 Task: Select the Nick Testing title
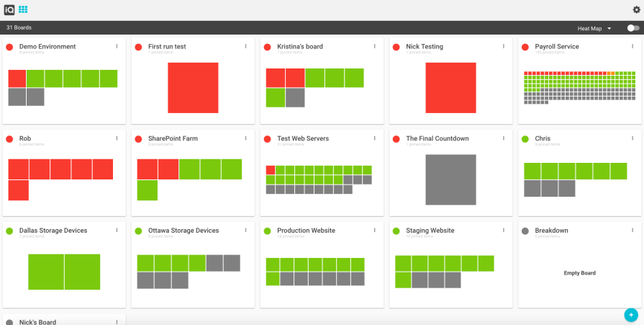coord(425,47)
